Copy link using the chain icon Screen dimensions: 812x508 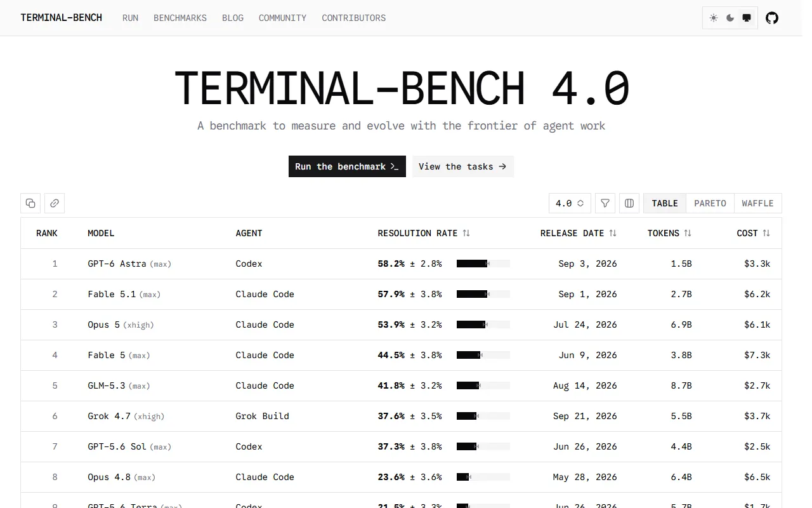click(x=55, y=203)
